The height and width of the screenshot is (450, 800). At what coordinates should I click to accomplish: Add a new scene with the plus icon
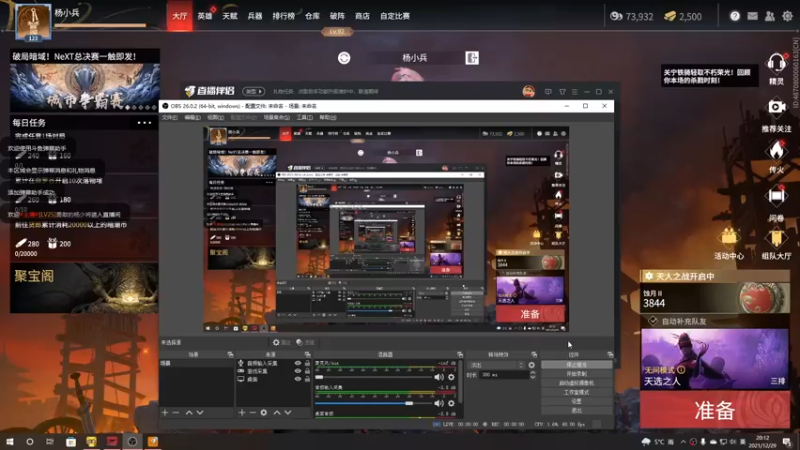[165, 412]
